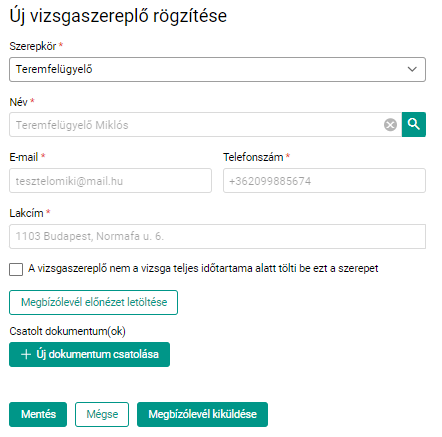Click the Új vizsgaszereplő rögzítése heading

click(x=118, y=16)
